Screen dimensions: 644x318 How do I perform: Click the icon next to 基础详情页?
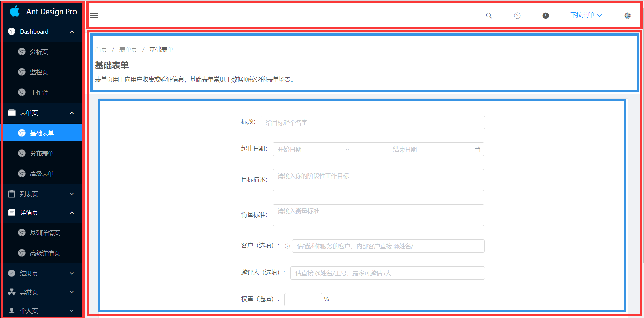click(x=22, y=233)
